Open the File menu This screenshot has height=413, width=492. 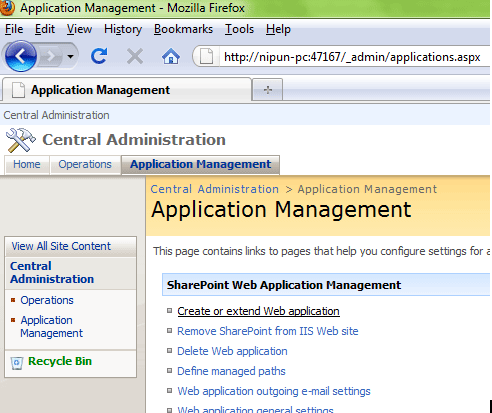click(14, 29)
